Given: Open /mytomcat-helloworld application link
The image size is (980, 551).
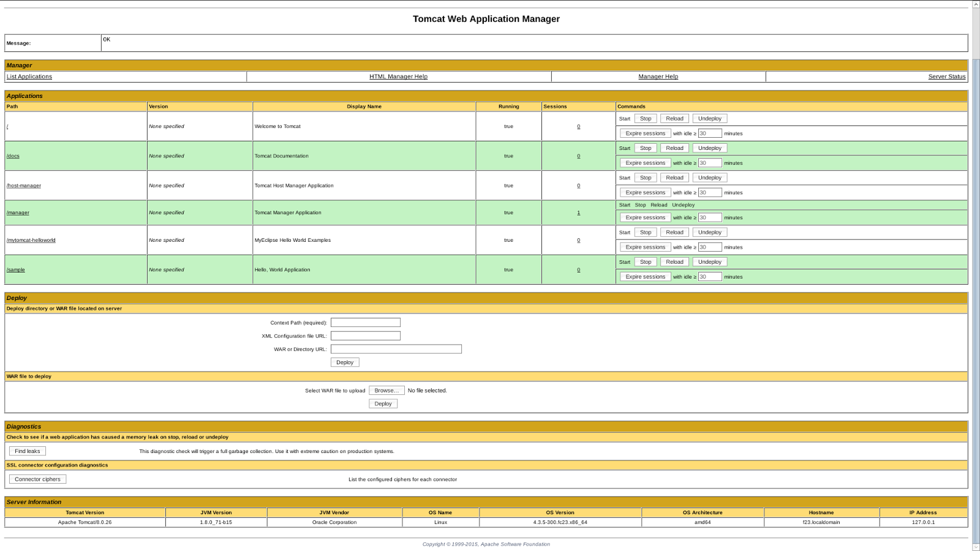Looking at the screenshot, I should click(31, 240).
